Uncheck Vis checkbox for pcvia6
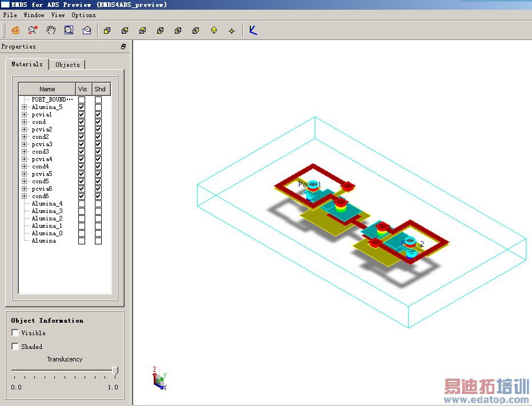The width and height of the screenshot is (532, 406). coord(82,189)
